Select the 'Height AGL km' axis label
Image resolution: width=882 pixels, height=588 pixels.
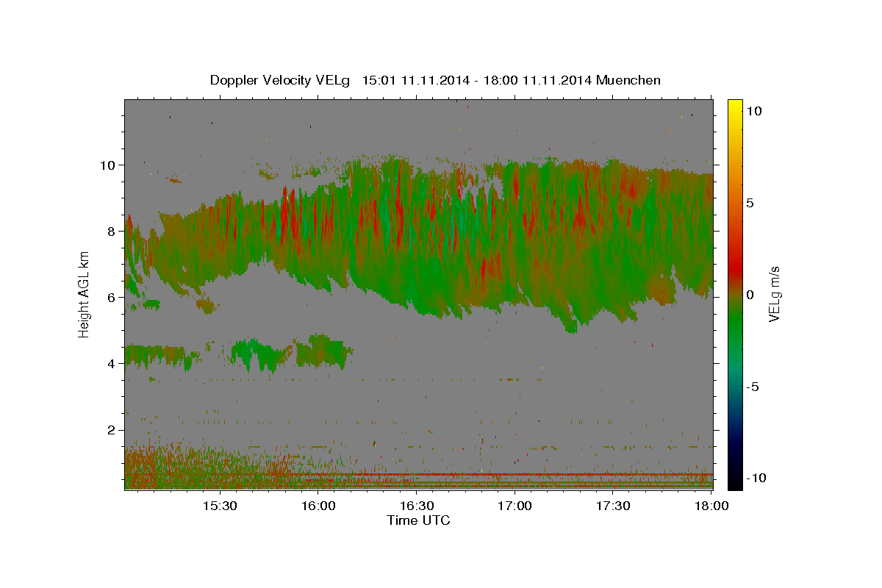(x=84, y=295)
